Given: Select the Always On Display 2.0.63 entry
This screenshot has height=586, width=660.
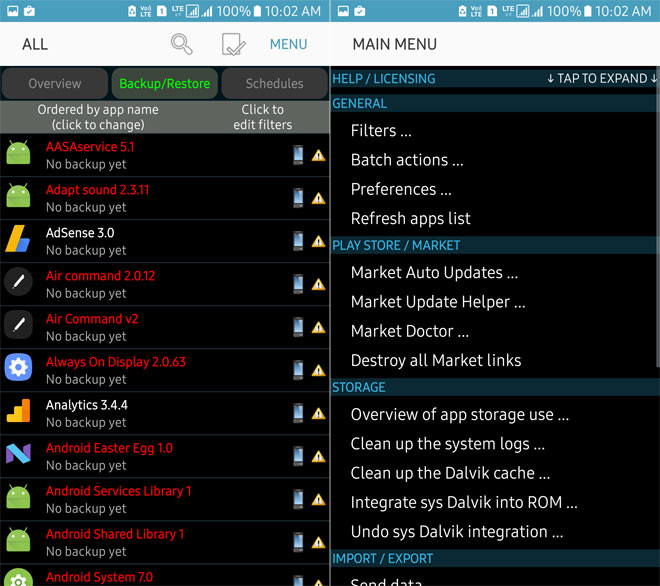Looking at the screenshot, I should (x=165, y=370).
